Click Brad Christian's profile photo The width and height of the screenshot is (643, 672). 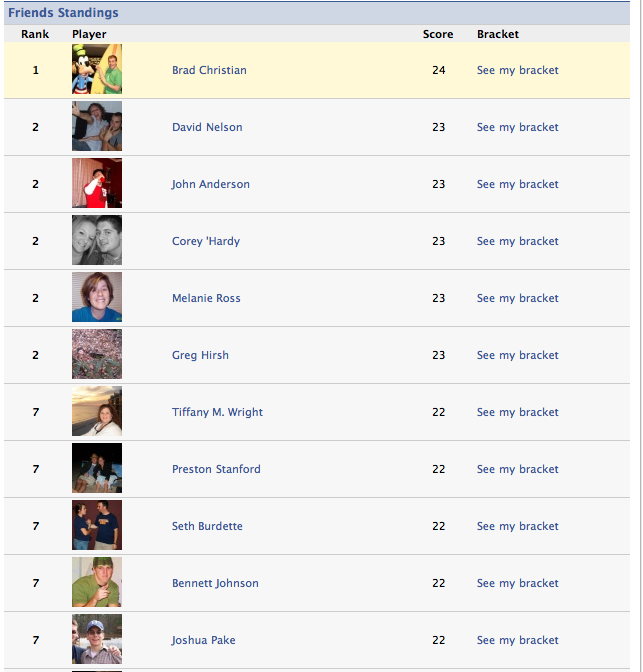pos(97,70)
